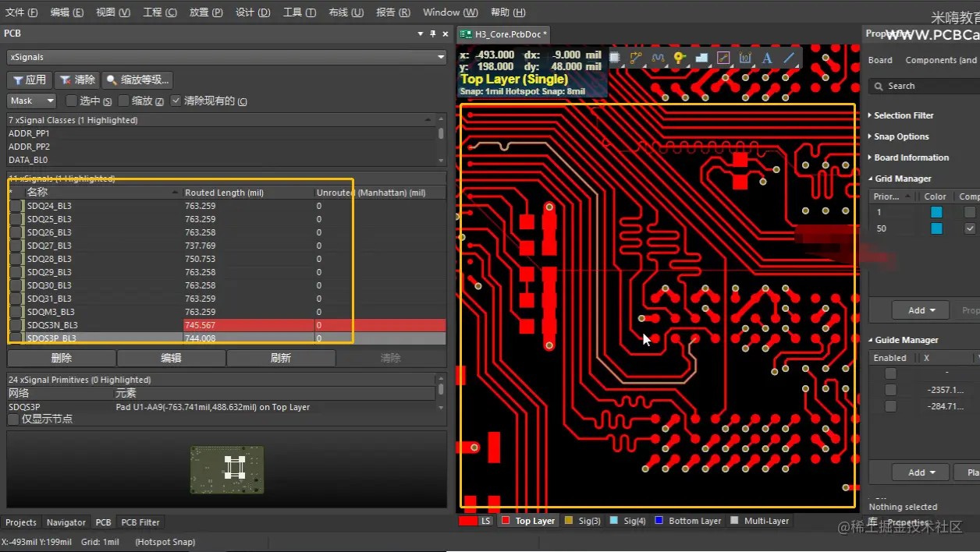Viewport: 980px width, 552px height.
Task: Toggle checkbox for SDQS3N_BL3 row
Action: (16, 325)
